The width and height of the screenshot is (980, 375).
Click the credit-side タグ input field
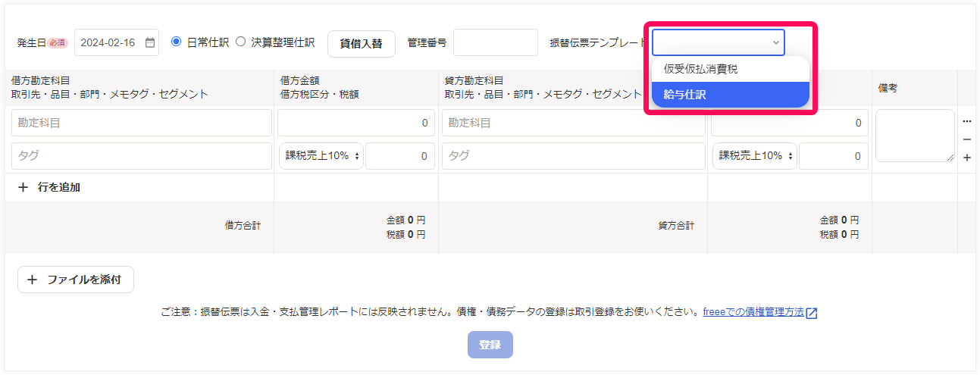click(x=574, y=155)
